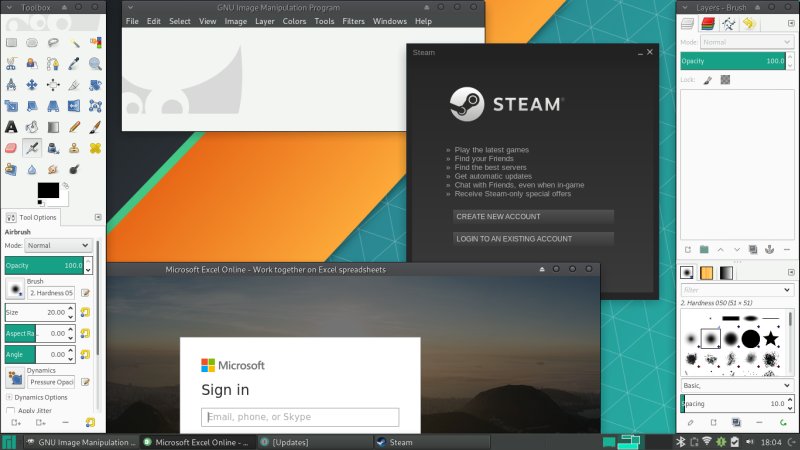Select the Select by Color tool
The width and height of the screenshot is (800, 450).
point(95,43)
